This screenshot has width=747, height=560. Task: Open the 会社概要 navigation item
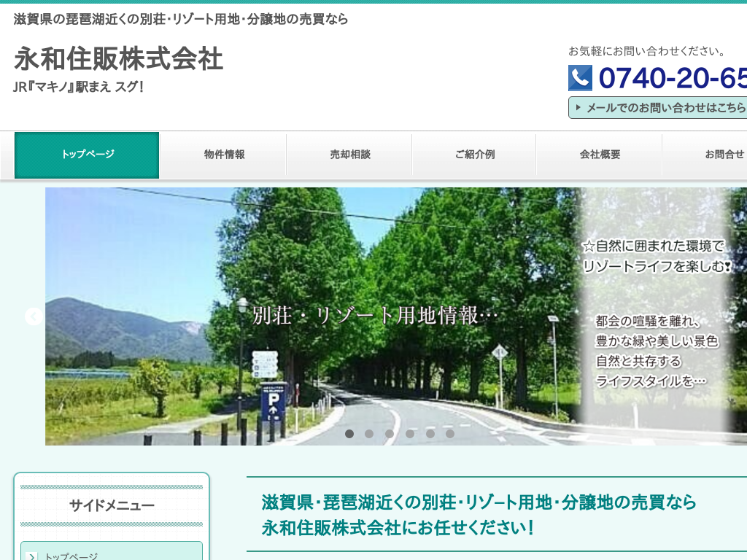(600, 155)
